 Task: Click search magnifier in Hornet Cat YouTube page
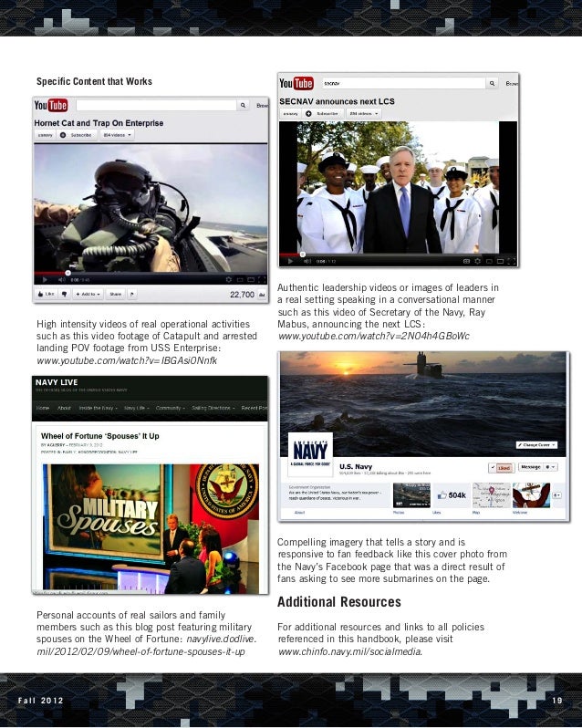pos(243,106)
